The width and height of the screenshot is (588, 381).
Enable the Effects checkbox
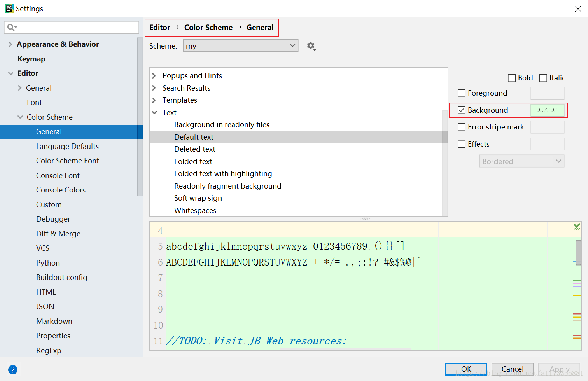462,144
